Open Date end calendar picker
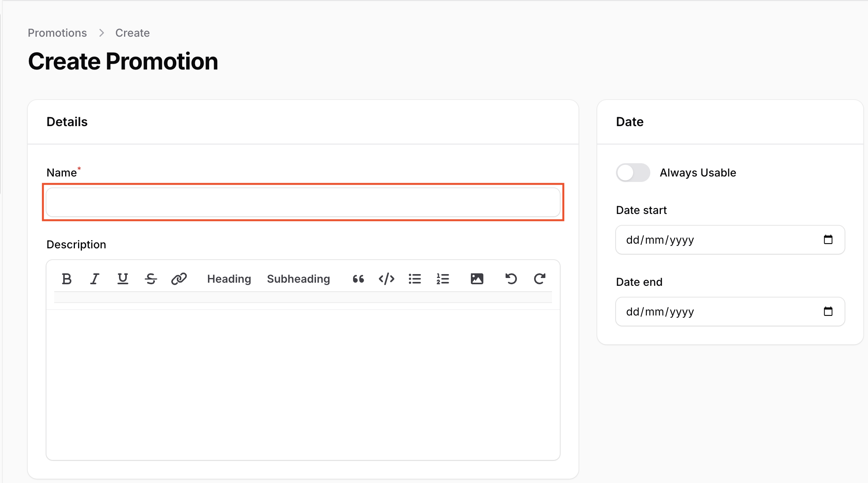Viewport: 868px width, 483px height. (x=828, y=312)
